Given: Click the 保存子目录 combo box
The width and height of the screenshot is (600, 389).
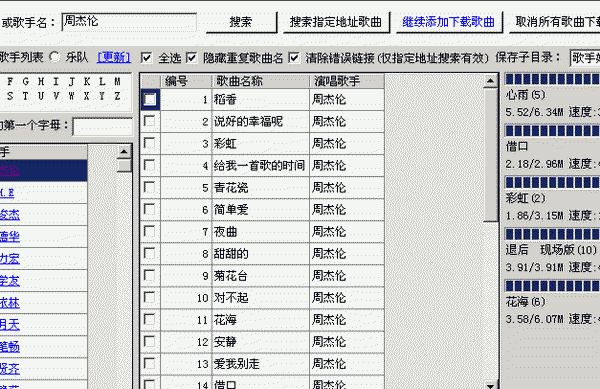Looking at the screenshot, I should pos(585,59).
